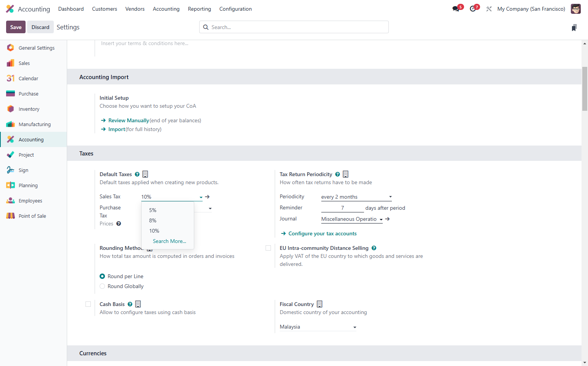The width and height of the screenshot is (588, 366).
Task: Expand the Periodicity dropdown
Action: point(356,197)
